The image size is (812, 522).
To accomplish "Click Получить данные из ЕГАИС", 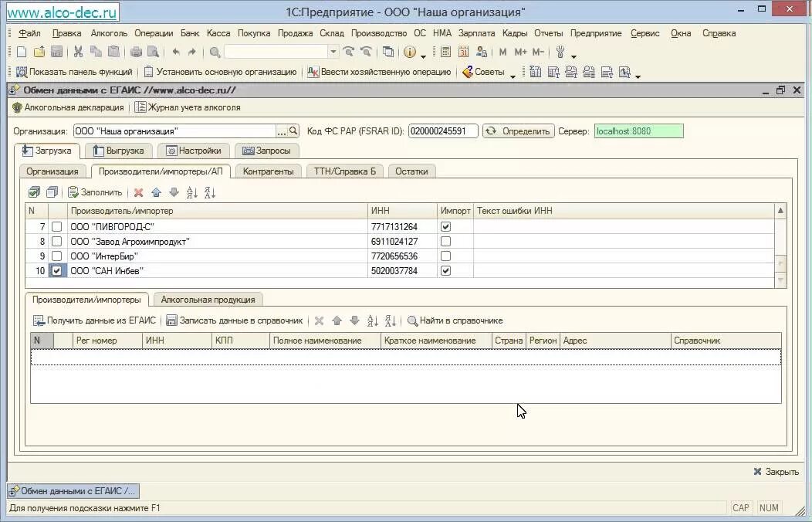I will [94, 320].
